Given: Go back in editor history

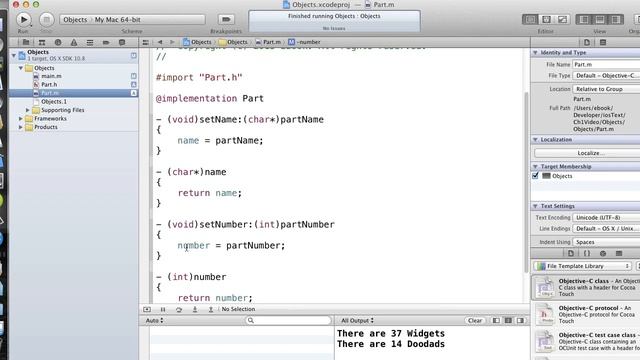Looking at the screenshot, I should click(x=160, y=42).
